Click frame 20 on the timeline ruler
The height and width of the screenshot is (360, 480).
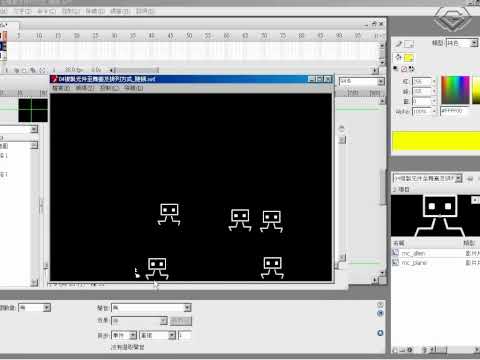77,35
